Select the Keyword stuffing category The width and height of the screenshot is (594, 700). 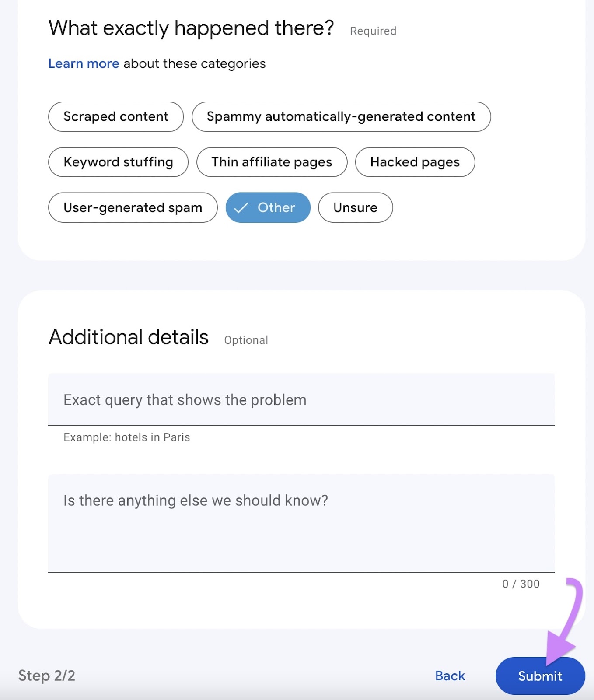(x=118, y=162)
